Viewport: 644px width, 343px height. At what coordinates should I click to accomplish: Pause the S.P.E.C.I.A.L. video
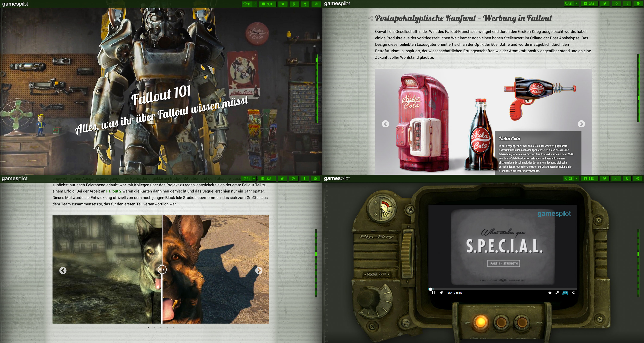(433, 293)
